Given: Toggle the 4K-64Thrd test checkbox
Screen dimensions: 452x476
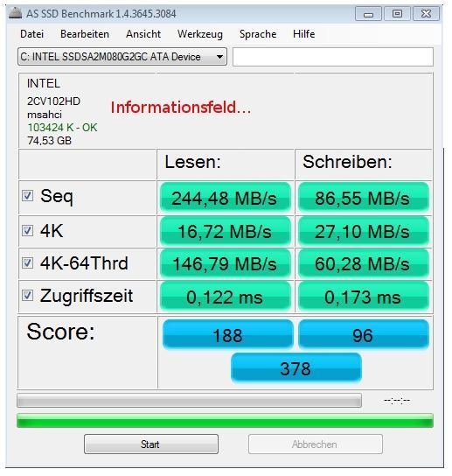Looking at the screenshot, I should pyautogui.click(x=27, y=262).
